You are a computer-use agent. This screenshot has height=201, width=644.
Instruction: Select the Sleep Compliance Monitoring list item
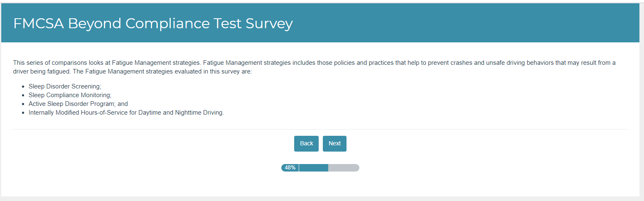[70, 95]
